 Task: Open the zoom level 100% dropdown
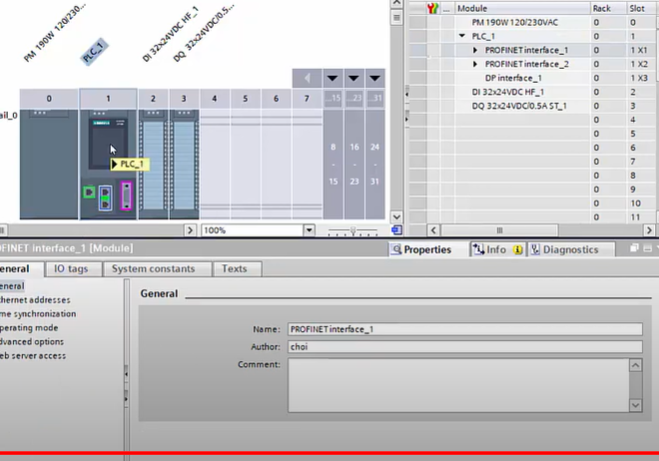309,230
